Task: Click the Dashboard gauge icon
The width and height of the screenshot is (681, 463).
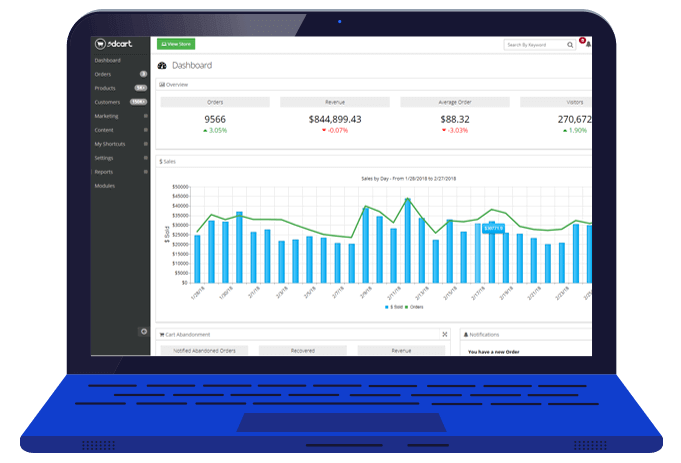Action: click(162, 66)
